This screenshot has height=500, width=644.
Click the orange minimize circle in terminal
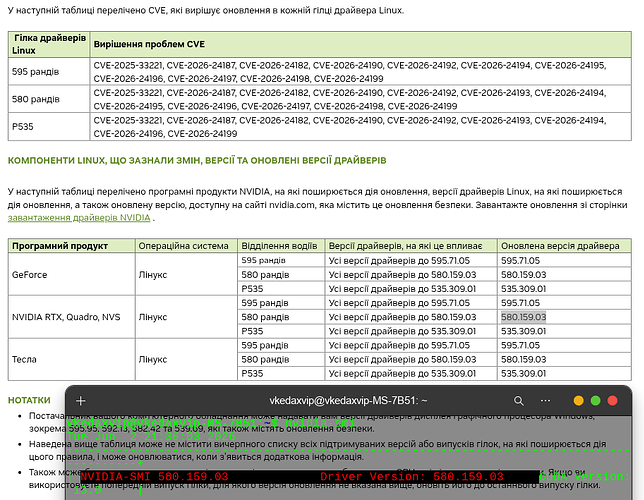(578, 401)
